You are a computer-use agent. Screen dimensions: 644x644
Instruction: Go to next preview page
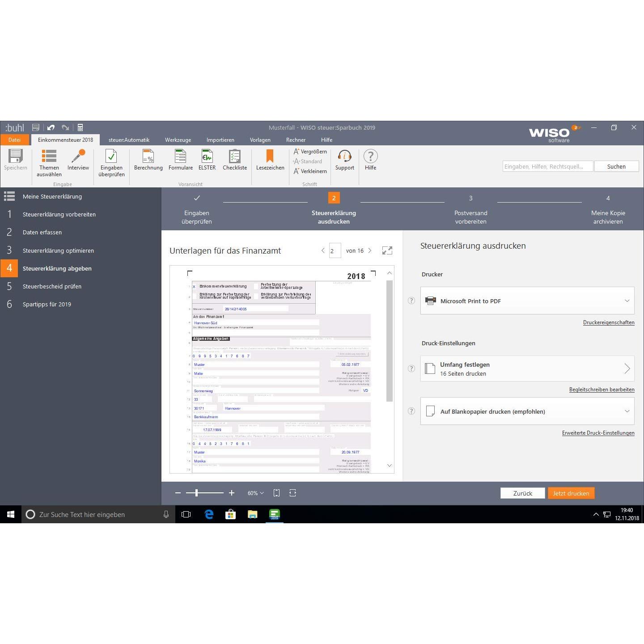tap(370, 251)
